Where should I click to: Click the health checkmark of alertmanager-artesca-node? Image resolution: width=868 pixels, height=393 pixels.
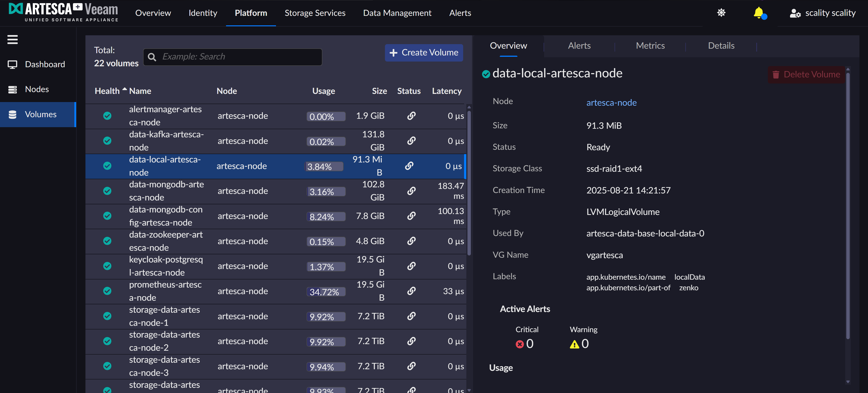[107, 116]
